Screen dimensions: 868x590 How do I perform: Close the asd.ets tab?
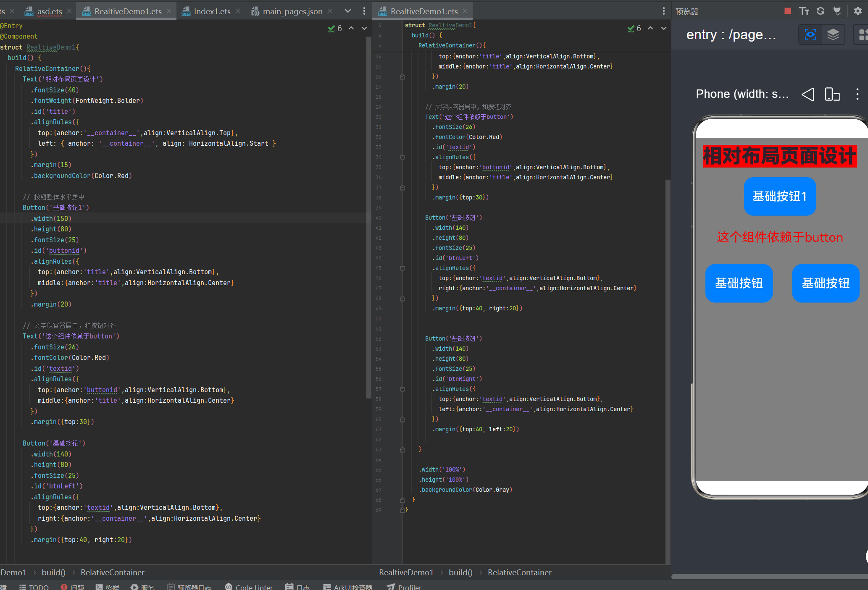[x=69, y=11]
